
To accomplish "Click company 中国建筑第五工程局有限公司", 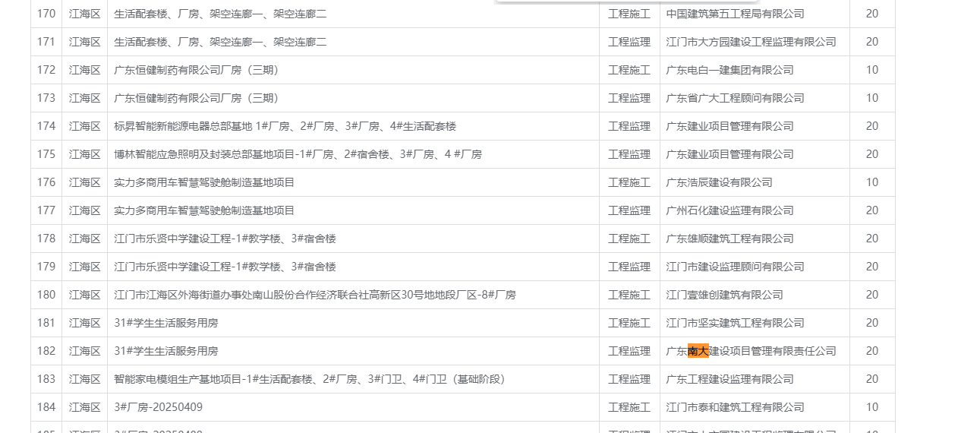I will (x=735, y=14).
